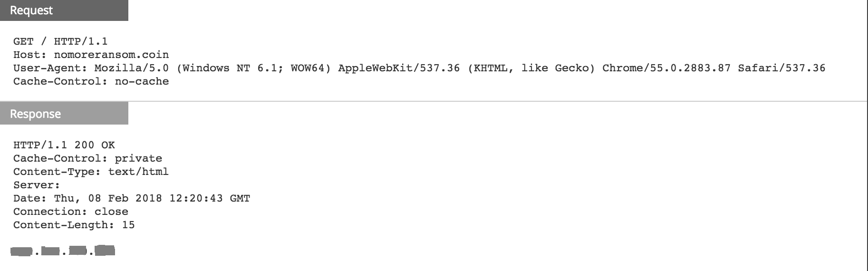Click the User-Agent header name
The width and height of the screenshot is (868, 271).
point(49,68)
